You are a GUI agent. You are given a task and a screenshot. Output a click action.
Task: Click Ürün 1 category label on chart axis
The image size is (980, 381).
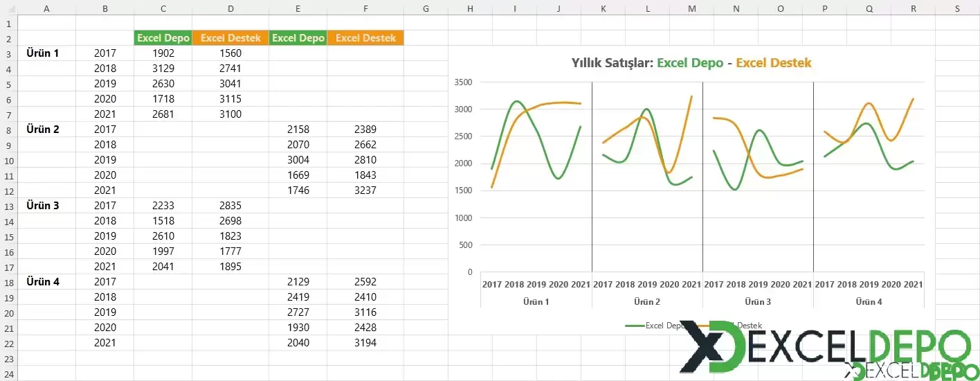click(x=536, y=302)
